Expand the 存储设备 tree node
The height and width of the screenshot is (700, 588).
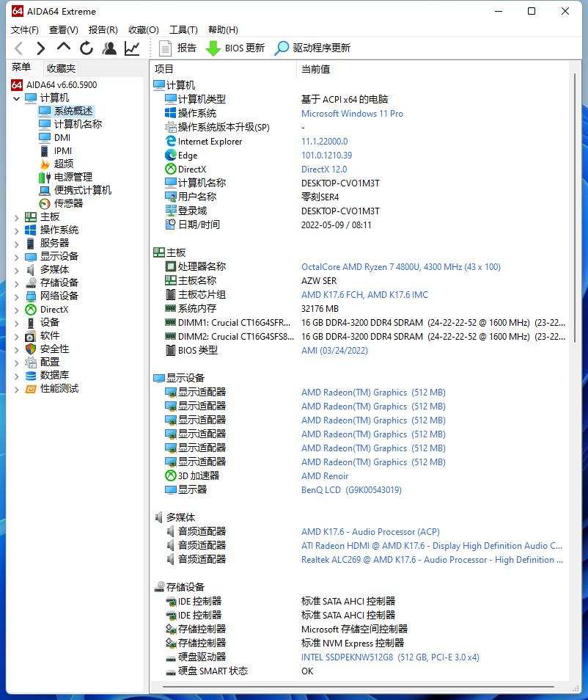[17, 284]
